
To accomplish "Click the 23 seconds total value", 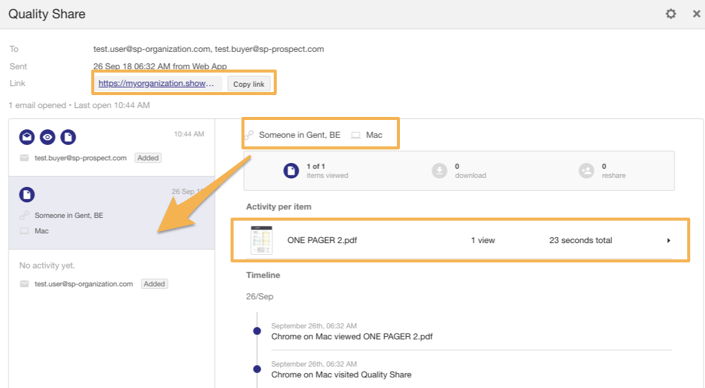I will click(580, 240).
